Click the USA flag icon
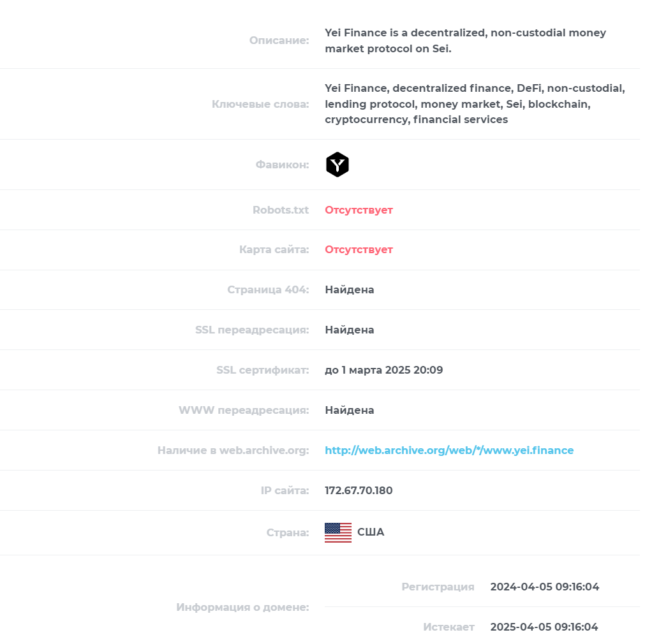This screenshot has width=668, height=644. click(x=338, y=532)
